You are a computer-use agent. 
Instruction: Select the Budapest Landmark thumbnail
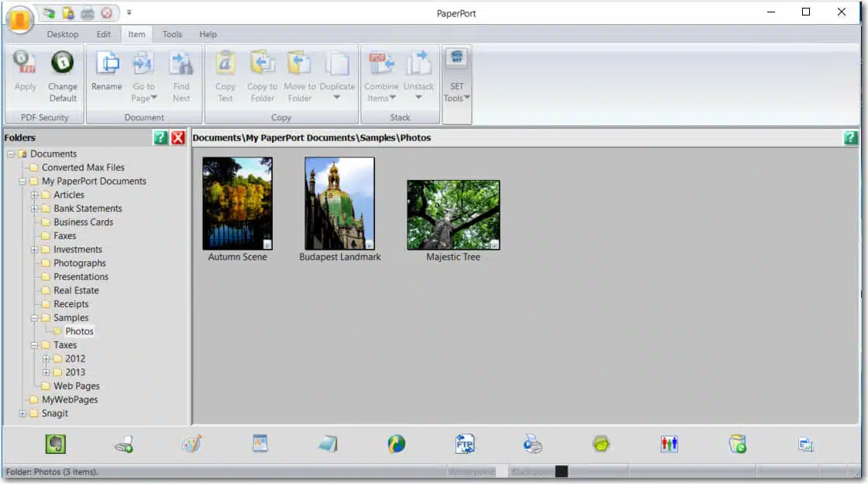339,203
